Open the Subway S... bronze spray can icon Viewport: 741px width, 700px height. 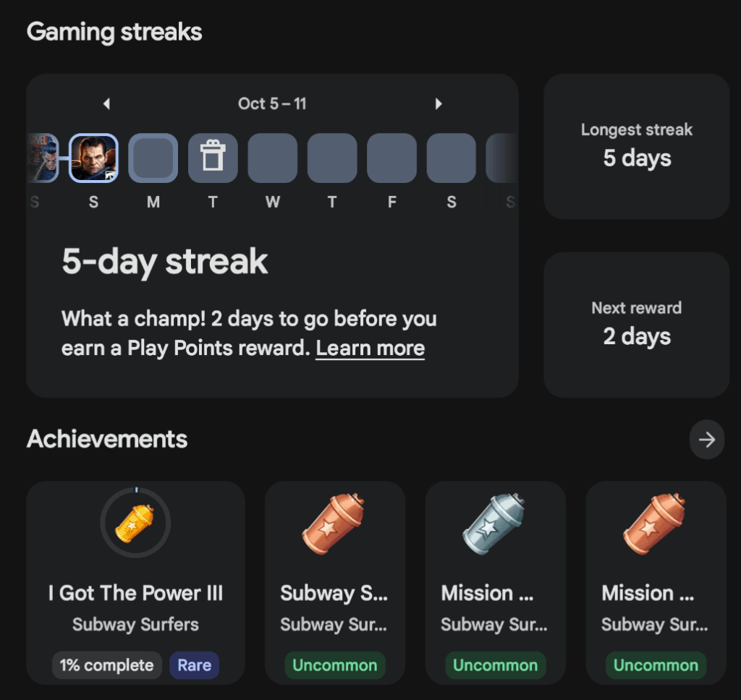pos(334,524)
